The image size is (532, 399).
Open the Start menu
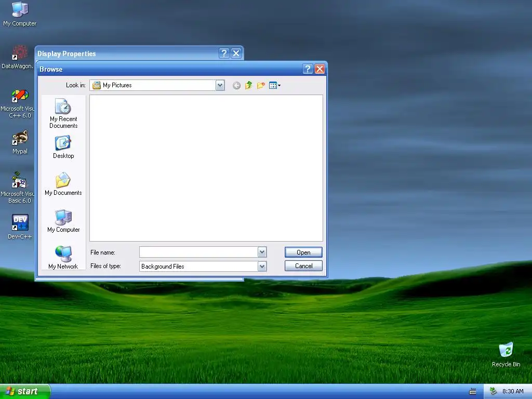pos(25,392)
